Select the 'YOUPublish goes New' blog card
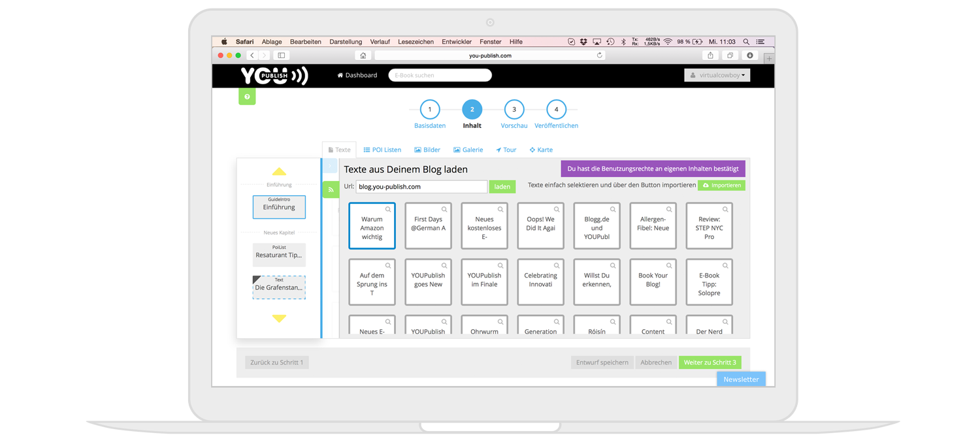 pos(428,282)
